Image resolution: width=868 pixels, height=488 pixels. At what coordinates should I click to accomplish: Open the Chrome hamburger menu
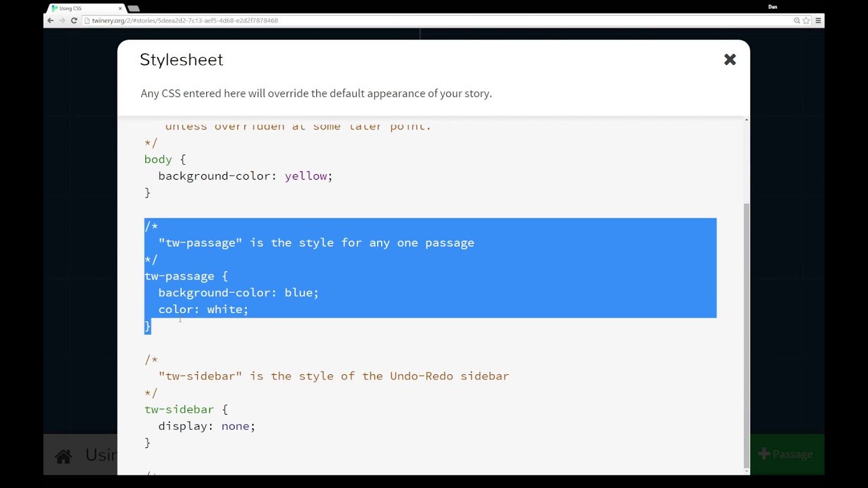tap(818, 20)
